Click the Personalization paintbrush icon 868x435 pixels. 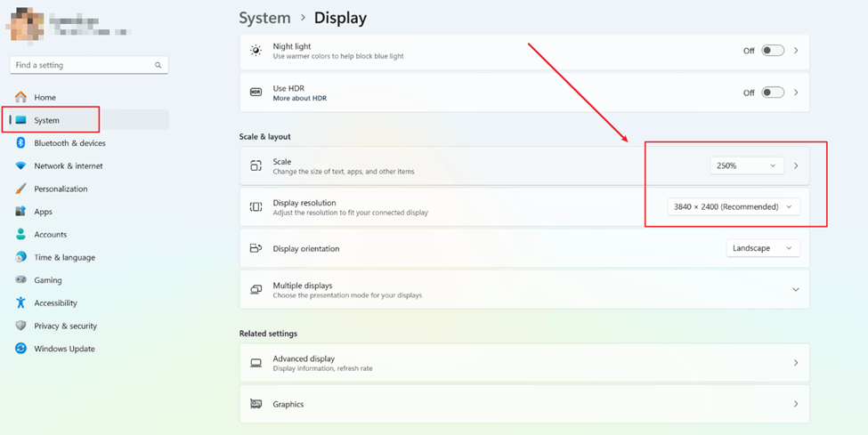[21, 189]
